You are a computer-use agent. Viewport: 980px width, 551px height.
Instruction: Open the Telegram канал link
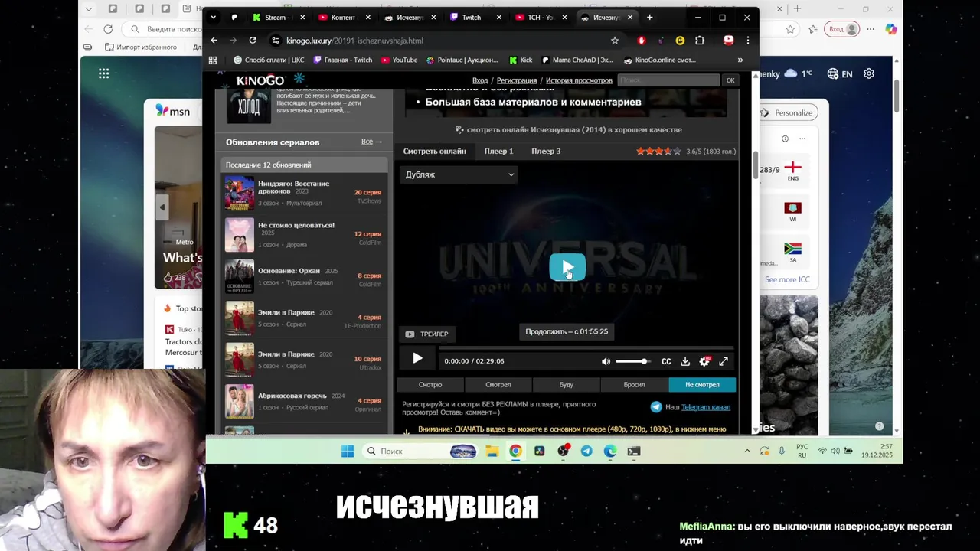pyautogui.click(x=706, y=407)
